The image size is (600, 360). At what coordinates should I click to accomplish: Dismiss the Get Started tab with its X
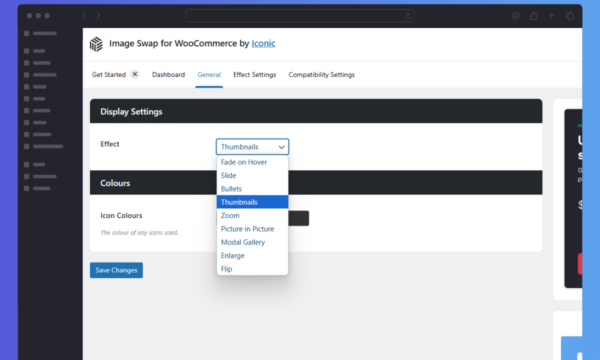point(135,74)
